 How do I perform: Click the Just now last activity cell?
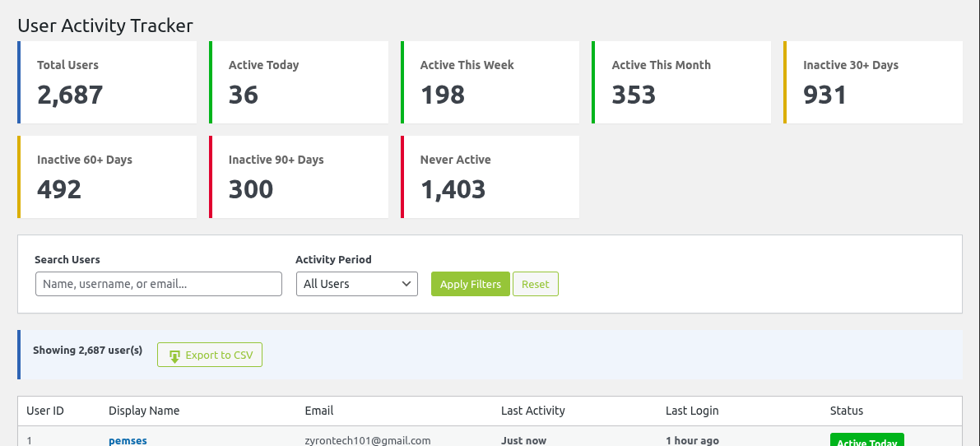tap(524, 440)
